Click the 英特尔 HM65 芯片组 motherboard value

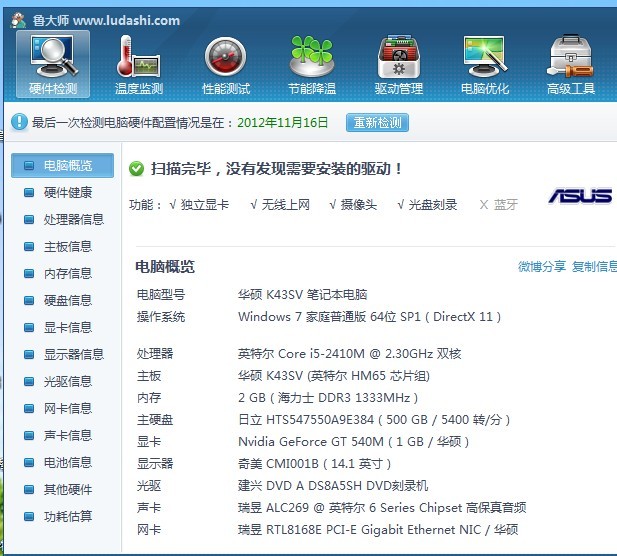click(334, 376)
